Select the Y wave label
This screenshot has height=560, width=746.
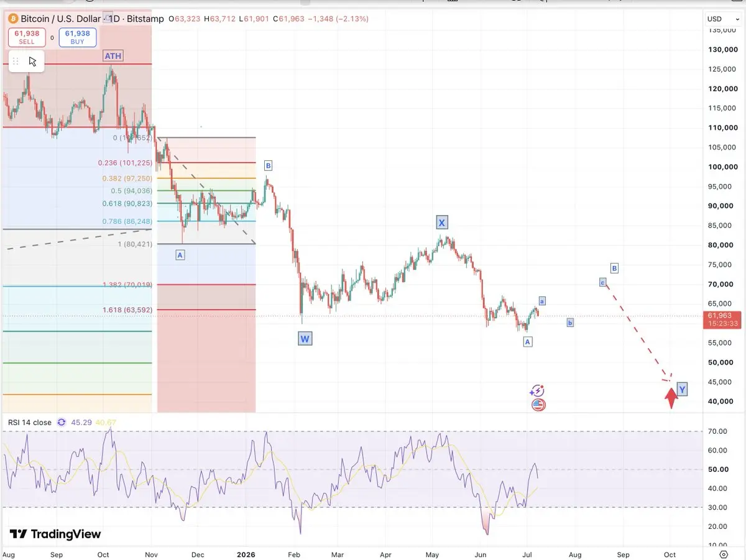point(682,389)
